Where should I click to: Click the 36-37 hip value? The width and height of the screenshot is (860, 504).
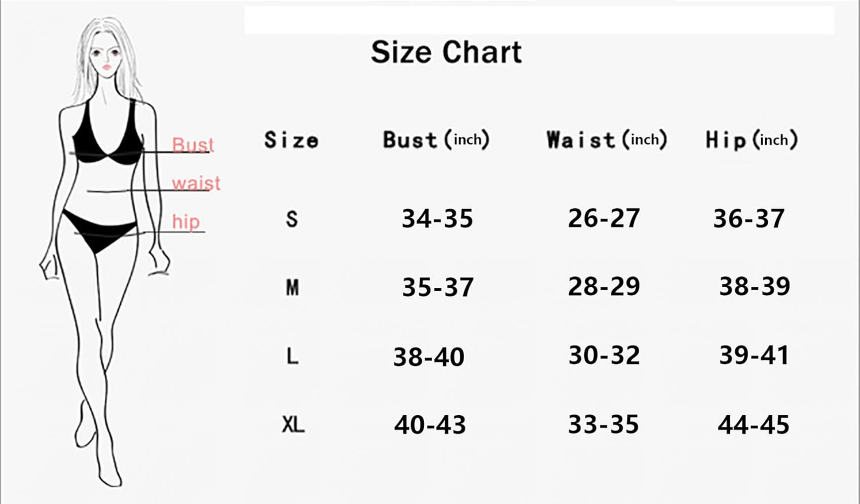[x=749, y=218]
